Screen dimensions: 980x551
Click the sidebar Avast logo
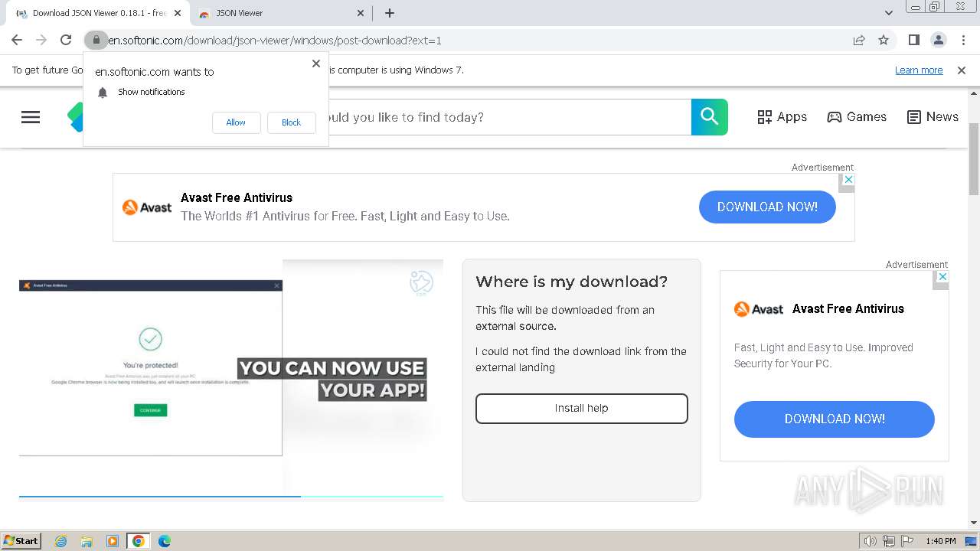[758, 309]
